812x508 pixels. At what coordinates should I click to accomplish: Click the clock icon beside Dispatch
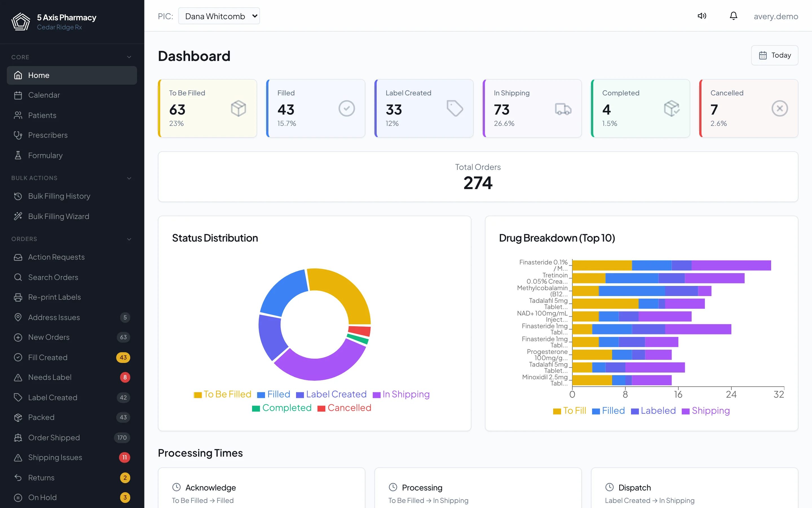610,487
